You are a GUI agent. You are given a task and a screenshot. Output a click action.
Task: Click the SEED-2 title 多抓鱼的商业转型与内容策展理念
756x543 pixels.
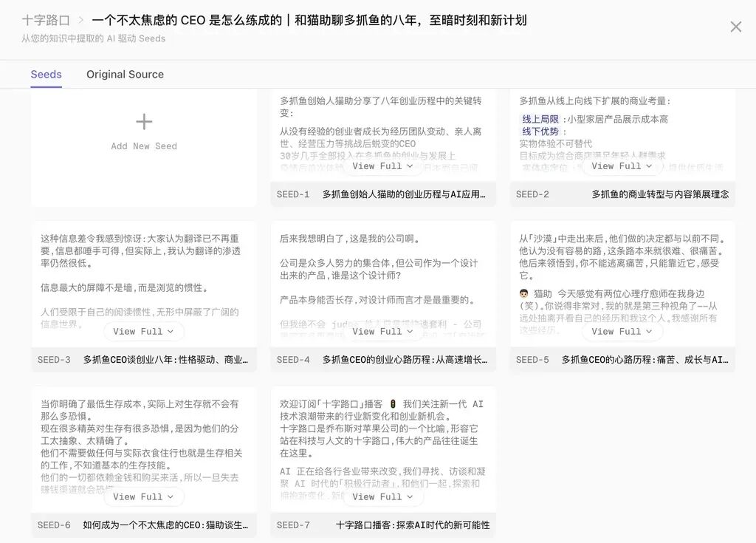(x=660, y=194)
